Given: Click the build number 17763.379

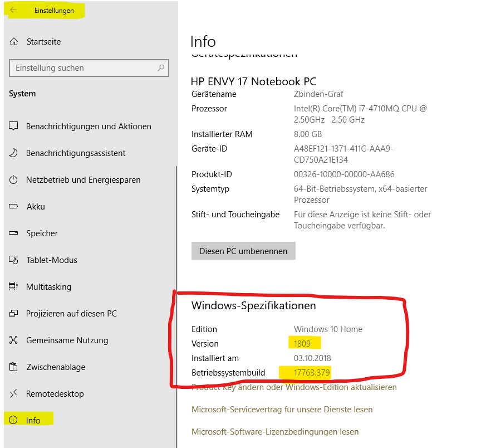Looking at the screenshot, I should 312,373.
